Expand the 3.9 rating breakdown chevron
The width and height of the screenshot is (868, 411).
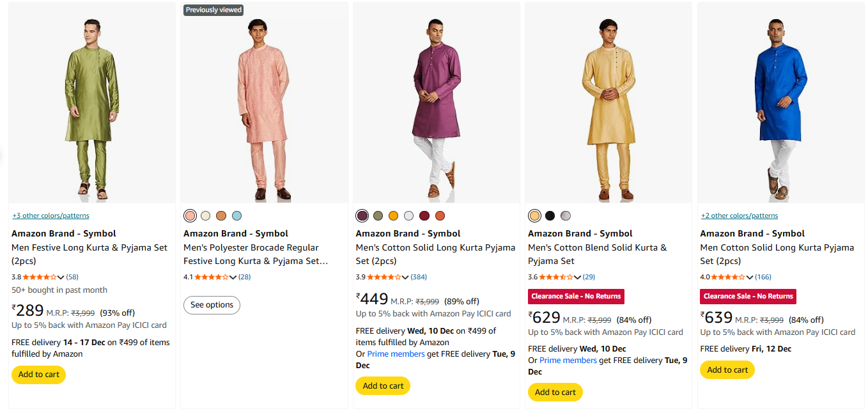pyautogui.click(x=405, y=277)
